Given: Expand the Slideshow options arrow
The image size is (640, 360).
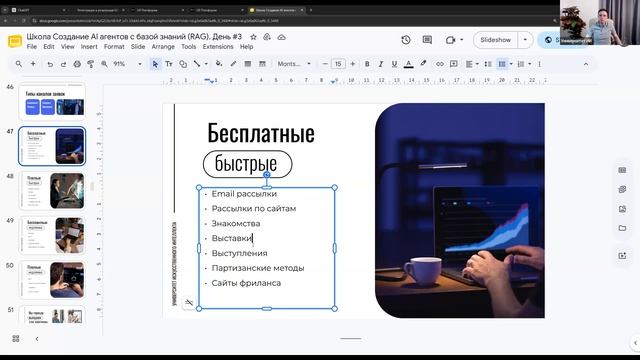Looking at the screenshot, I should tap(525, 40).
